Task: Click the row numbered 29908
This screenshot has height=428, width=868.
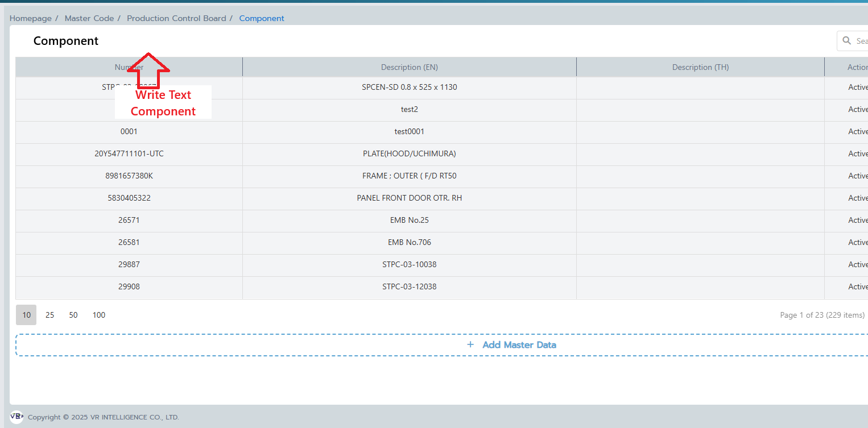Action: click(x=129, y=286)
